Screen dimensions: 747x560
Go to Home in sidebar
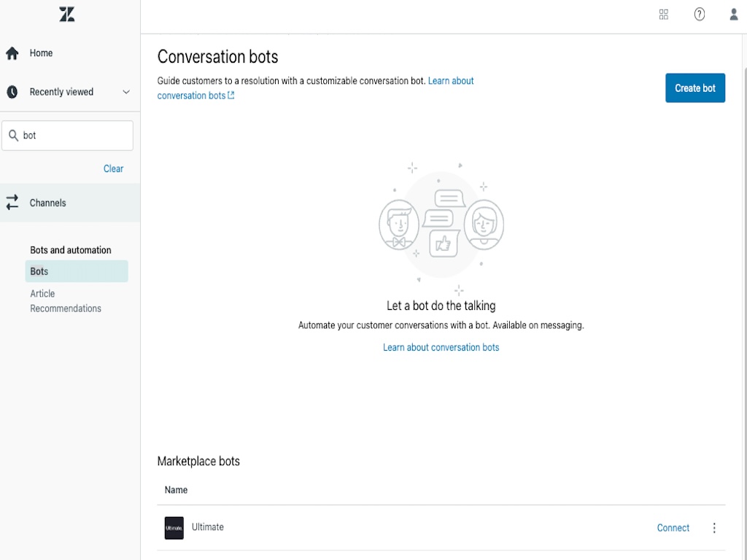coord(41,53)
